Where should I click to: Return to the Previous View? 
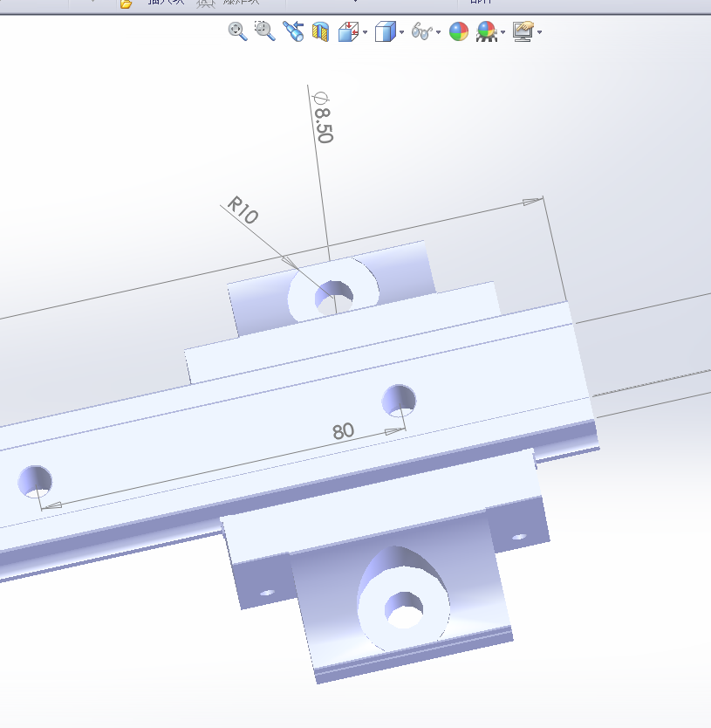pyautogui.click(x=293, y=32)
